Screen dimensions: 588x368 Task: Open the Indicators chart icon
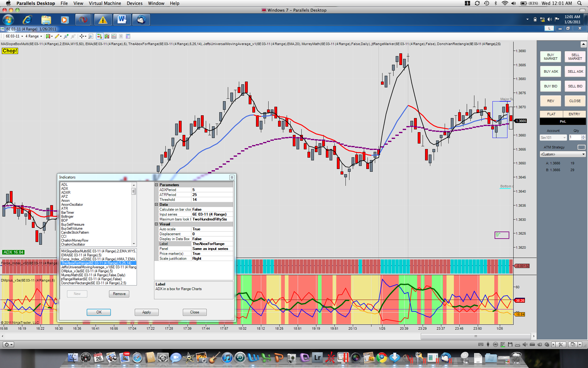(x=114, y=36)
